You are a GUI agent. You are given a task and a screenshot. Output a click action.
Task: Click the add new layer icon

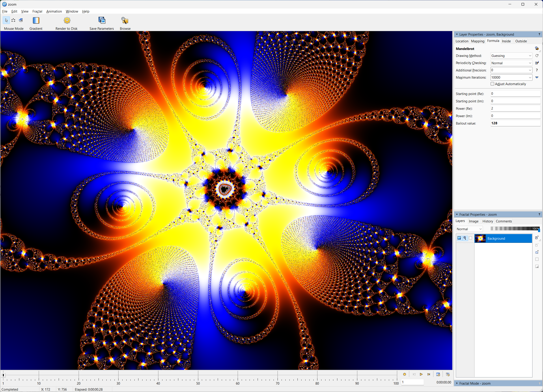click(x=537, y=238)
